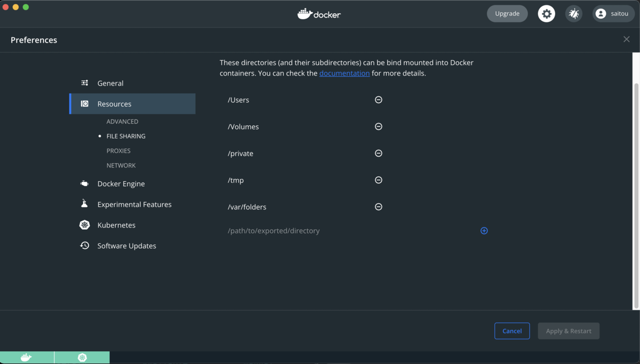Remove the /private shared directory
This screenshot has width=640, height=364.
(x=379, y=153)
